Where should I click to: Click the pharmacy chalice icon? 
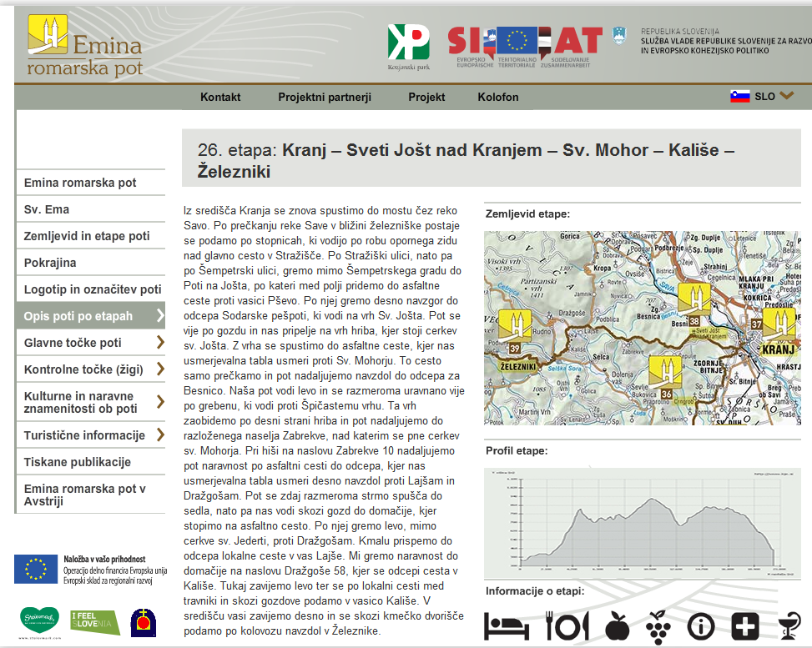pyautogui.click(x=788, y=625)
